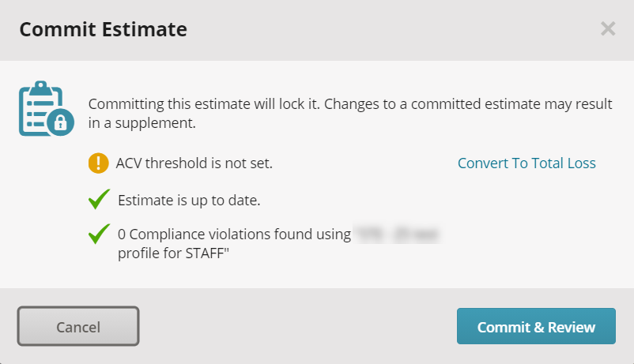Select the Estimate is up to date text
Image resolution: width=634 pixels, height=364 pixels.
pos(189,201)
